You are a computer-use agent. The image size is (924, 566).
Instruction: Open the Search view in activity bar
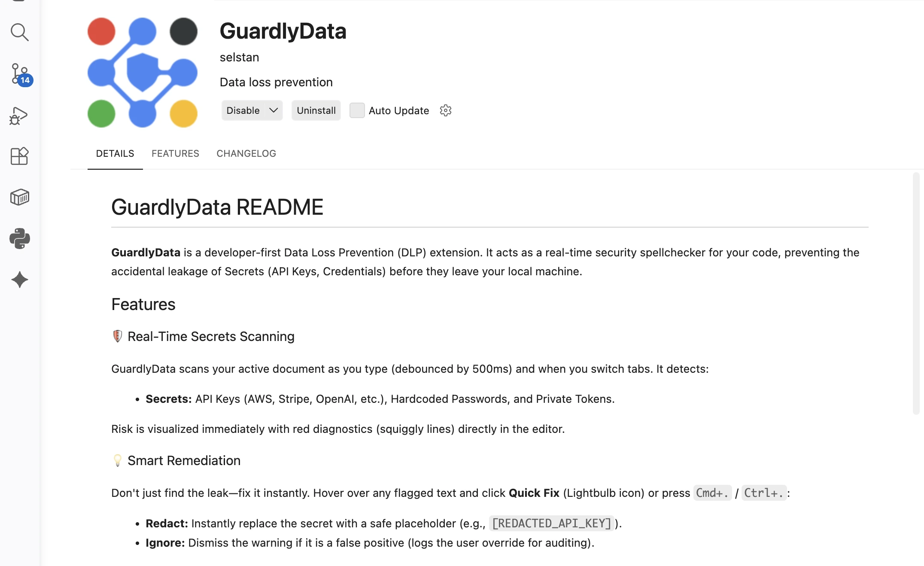19,32
